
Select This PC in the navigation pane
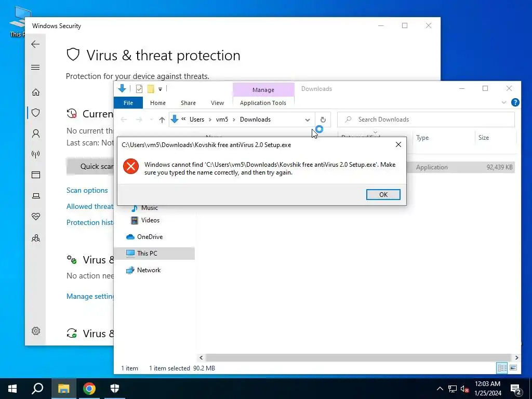tap(154, 253)
